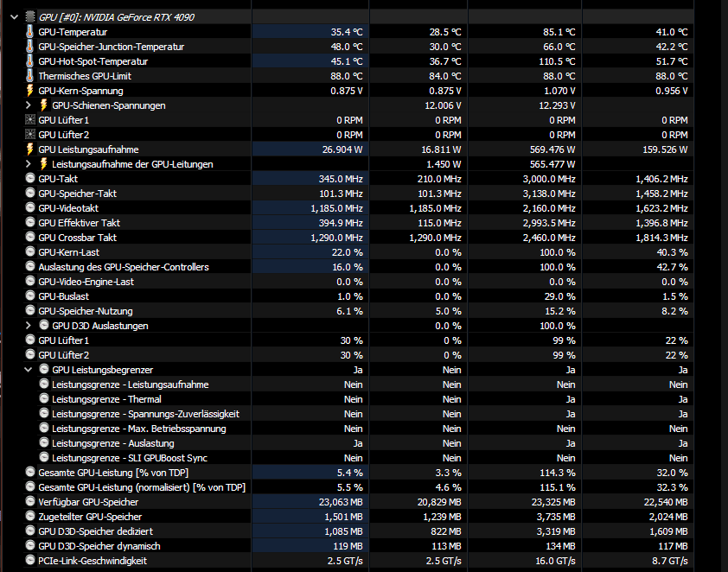The height and width of the screenshot is (572, 728).
Task: Click clock icon of GPU-Takt
Action: pos(30,178)
